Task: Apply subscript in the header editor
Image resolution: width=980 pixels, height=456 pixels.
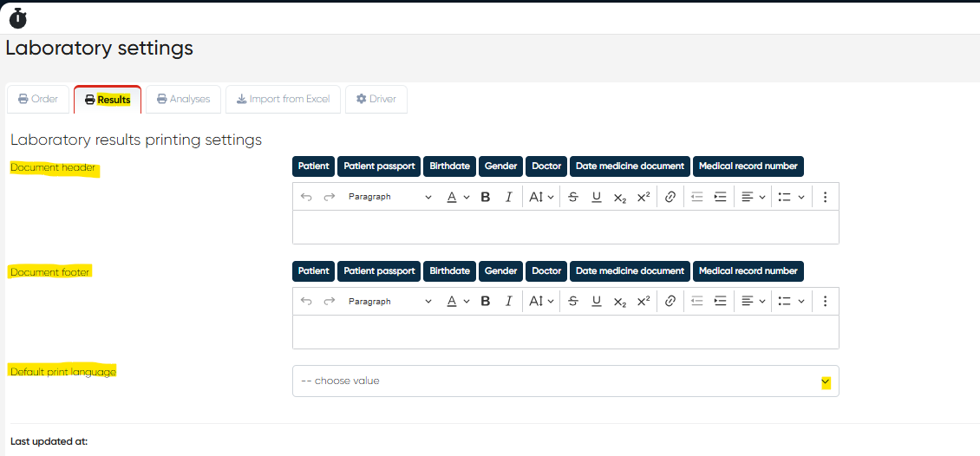Action: (x=619, y=197)
